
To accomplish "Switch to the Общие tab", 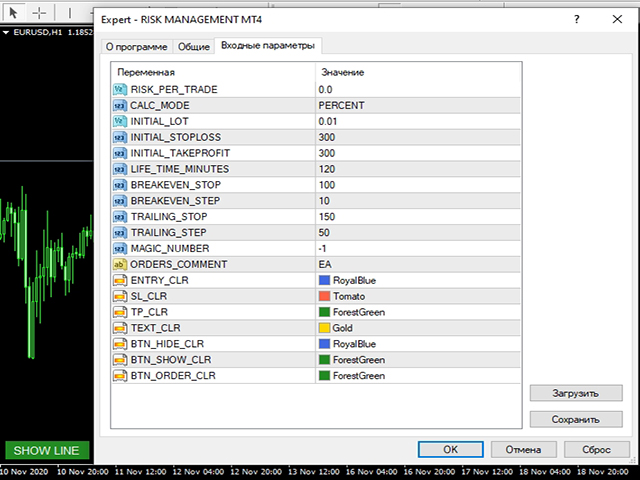I will click(193, 47).
